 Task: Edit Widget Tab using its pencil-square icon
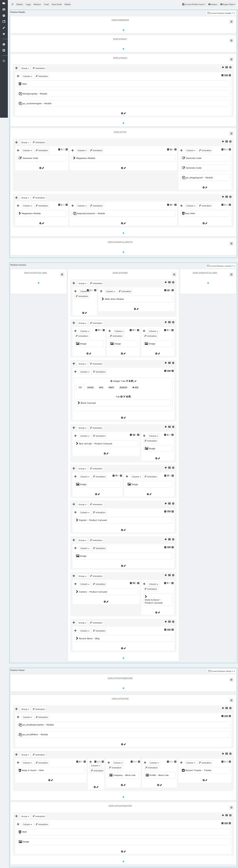(127, 381)
